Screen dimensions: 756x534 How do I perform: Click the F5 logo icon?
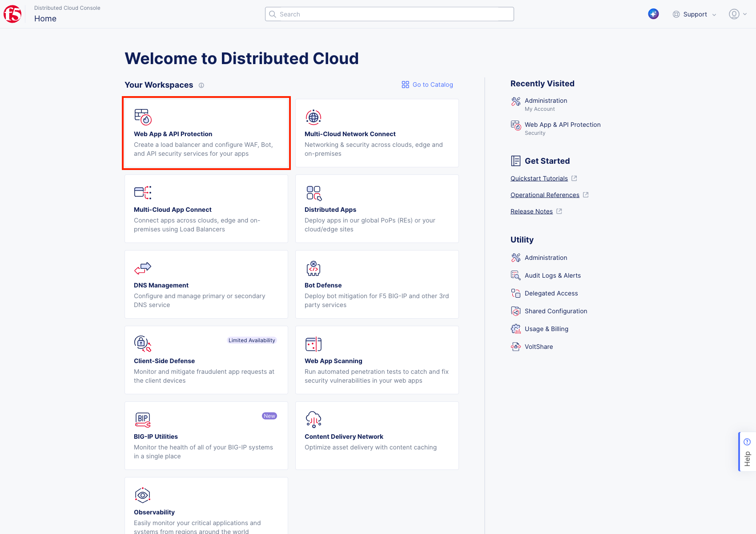(x=12, y=14)
